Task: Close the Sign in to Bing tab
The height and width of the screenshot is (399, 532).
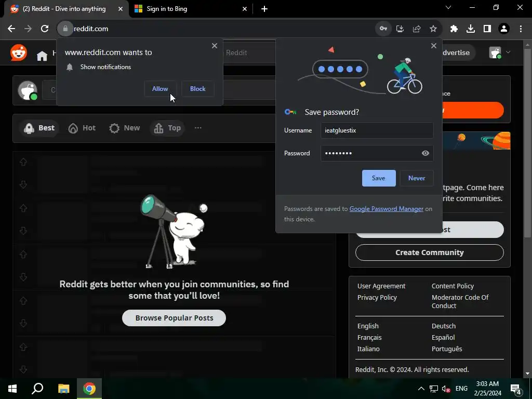Action: (245, 9)
